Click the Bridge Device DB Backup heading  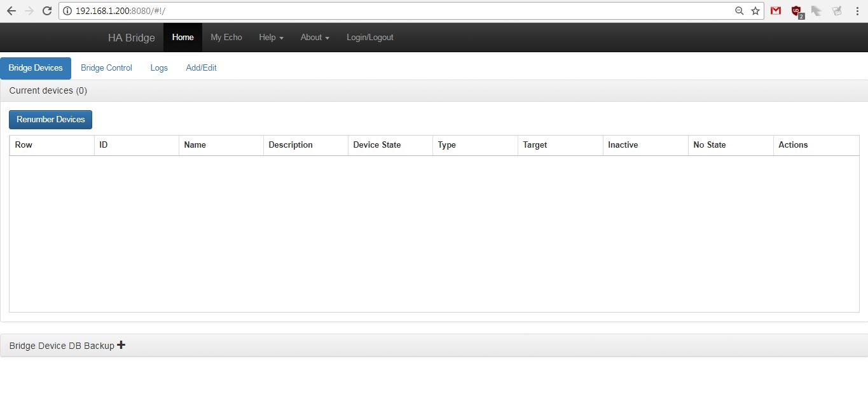click(x=62, y=346)
